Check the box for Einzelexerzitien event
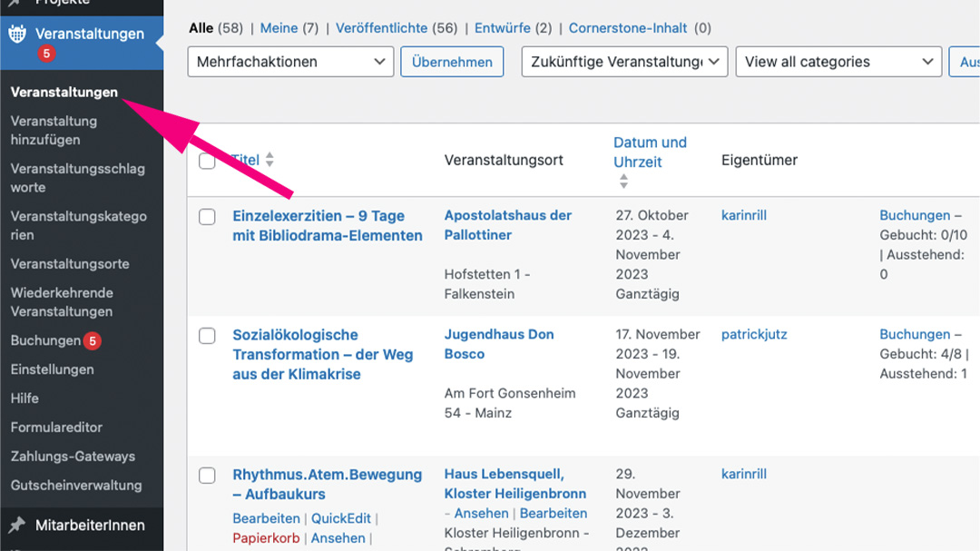 207,217
